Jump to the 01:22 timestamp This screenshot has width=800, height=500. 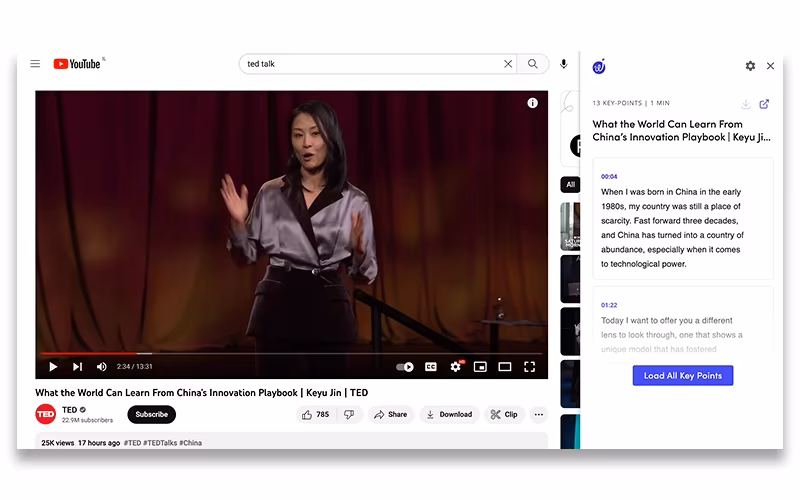(609, 305)
